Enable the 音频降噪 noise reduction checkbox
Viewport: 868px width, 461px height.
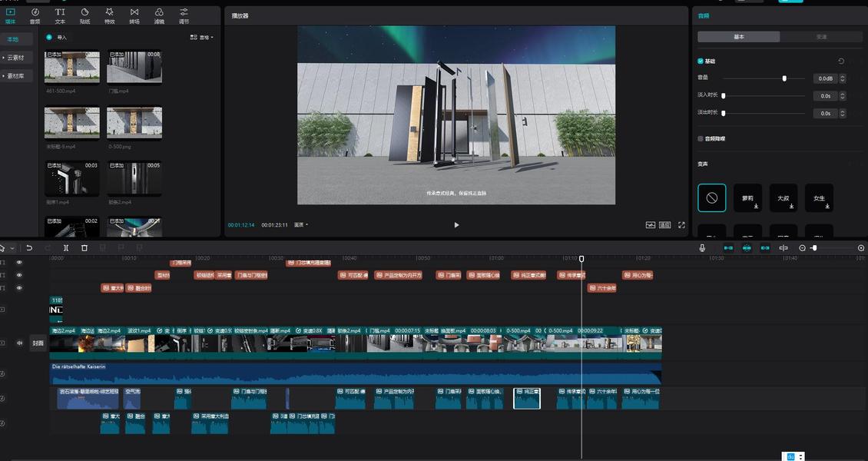coord(701,138)
